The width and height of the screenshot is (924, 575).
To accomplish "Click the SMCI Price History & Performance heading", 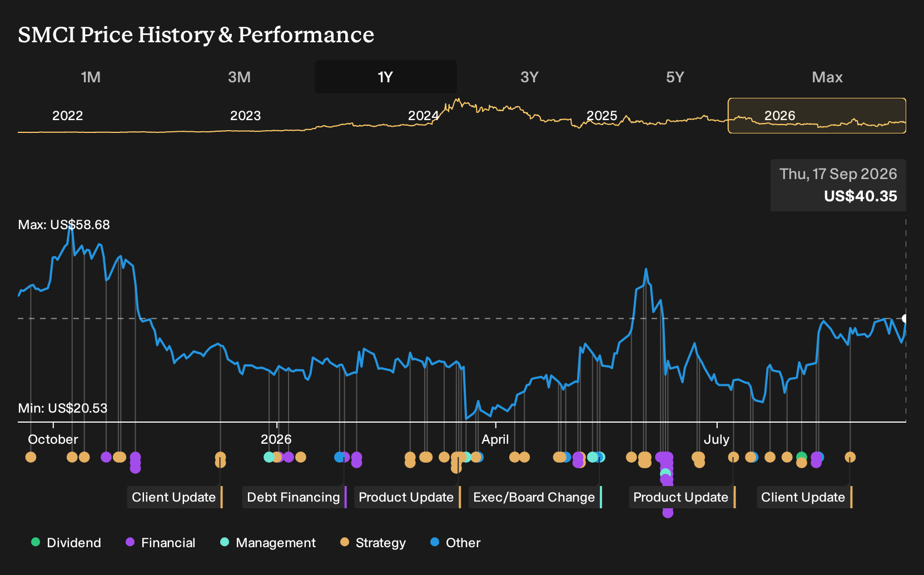I will 196,35.
